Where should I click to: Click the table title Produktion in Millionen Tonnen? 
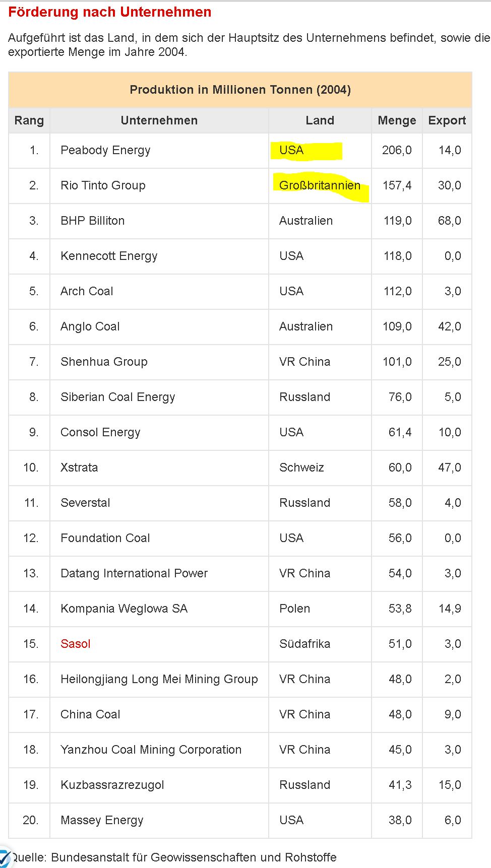(x=240, y=90)
